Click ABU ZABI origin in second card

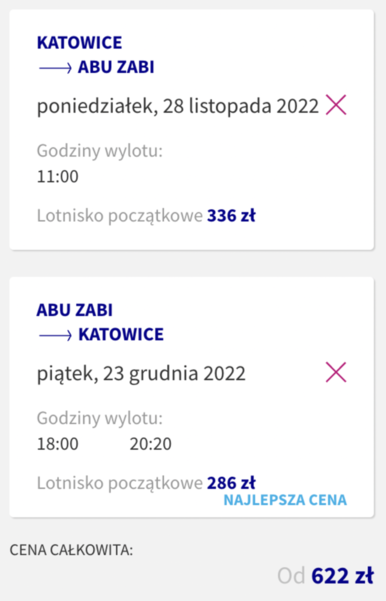[75, 310]
